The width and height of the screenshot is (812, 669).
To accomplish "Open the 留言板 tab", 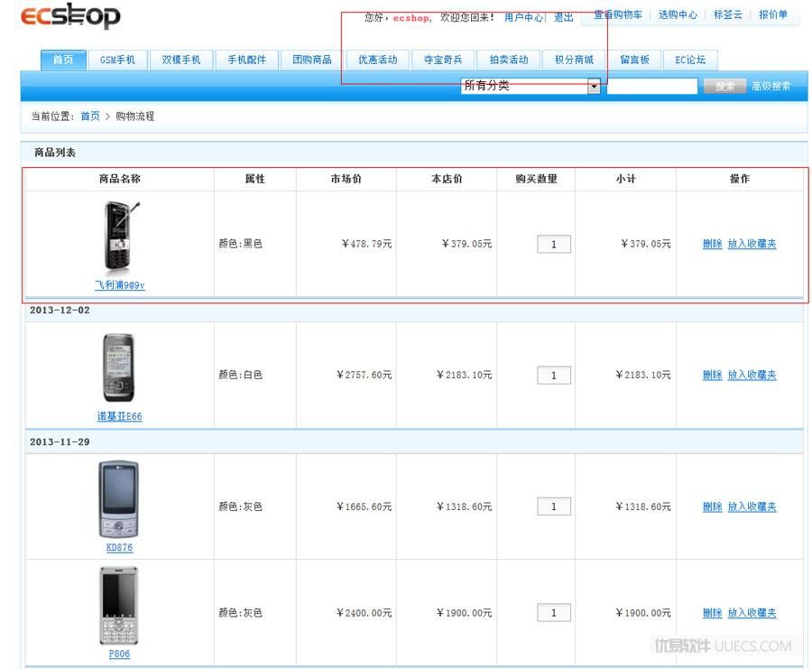I will [x=634, y=60].
